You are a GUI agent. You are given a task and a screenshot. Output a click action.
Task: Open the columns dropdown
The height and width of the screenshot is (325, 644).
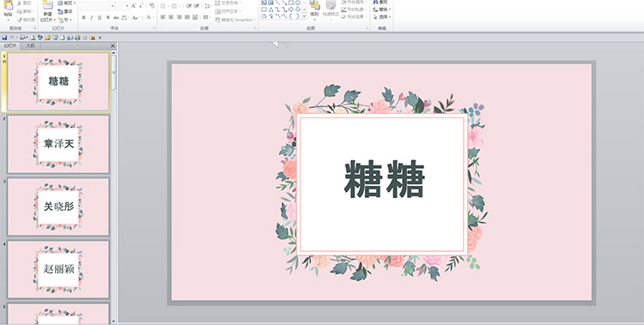[x=207, y=17]
